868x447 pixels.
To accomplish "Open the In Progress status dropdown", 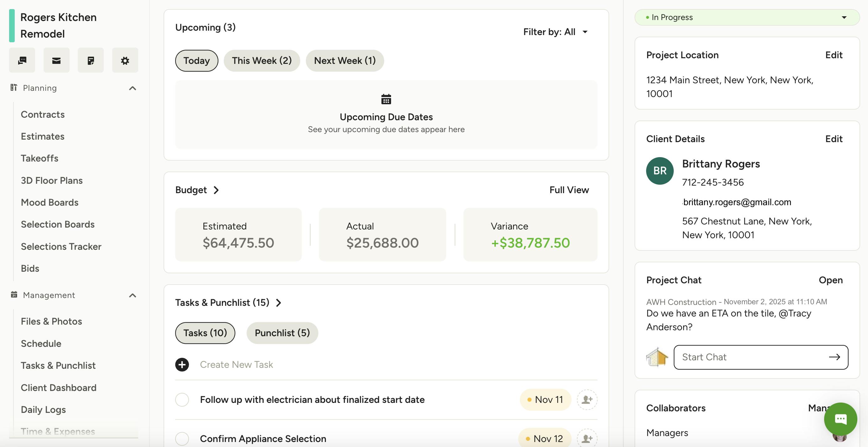I will 747,18.
